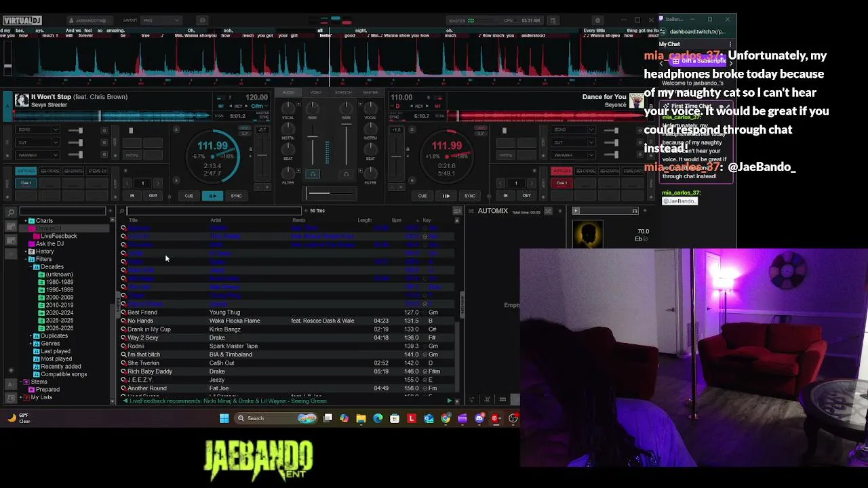Toggle the left deck CUT effect on
The image size is (868, 488).
[104, 142]
